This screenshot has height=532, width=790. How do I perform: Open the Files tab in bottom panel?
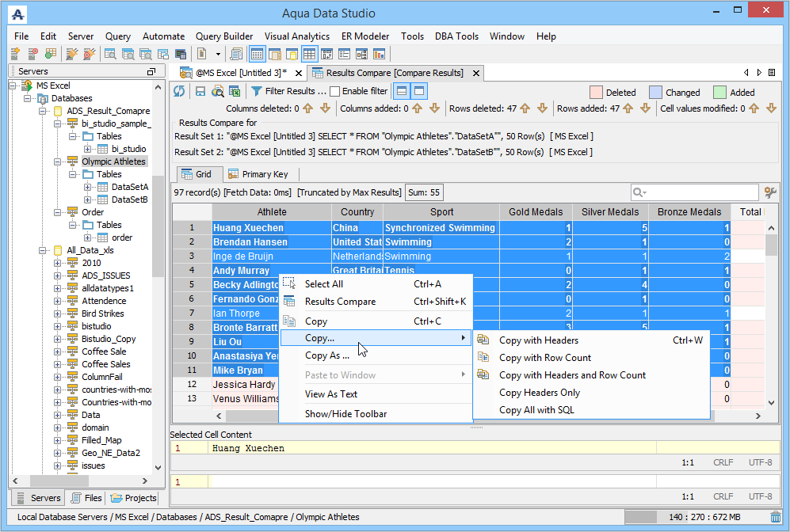coord(86,498)
